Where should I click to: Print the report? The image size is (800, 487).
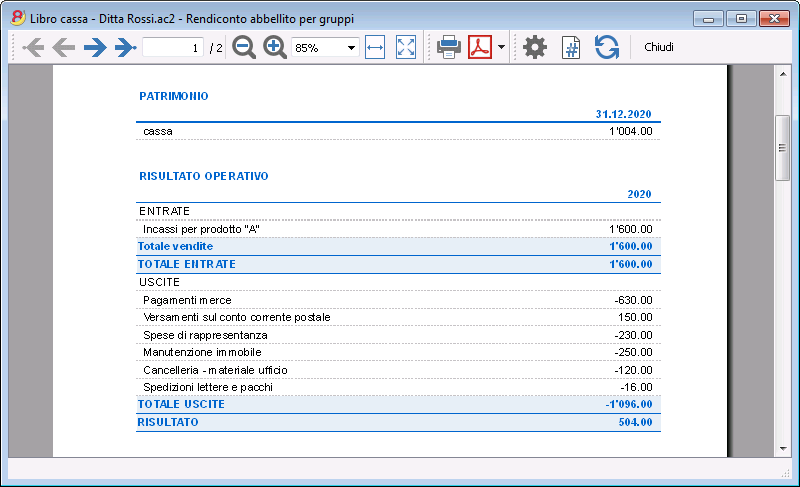click(x=449, y=47)
